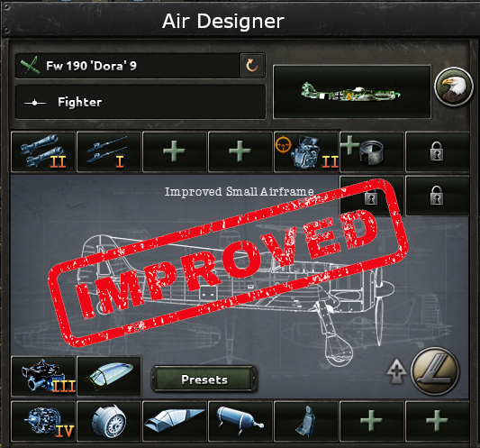Open the pilot seat module slot
Image resolution: width=480 pixels, height=448 pixels.
(306, 421)
